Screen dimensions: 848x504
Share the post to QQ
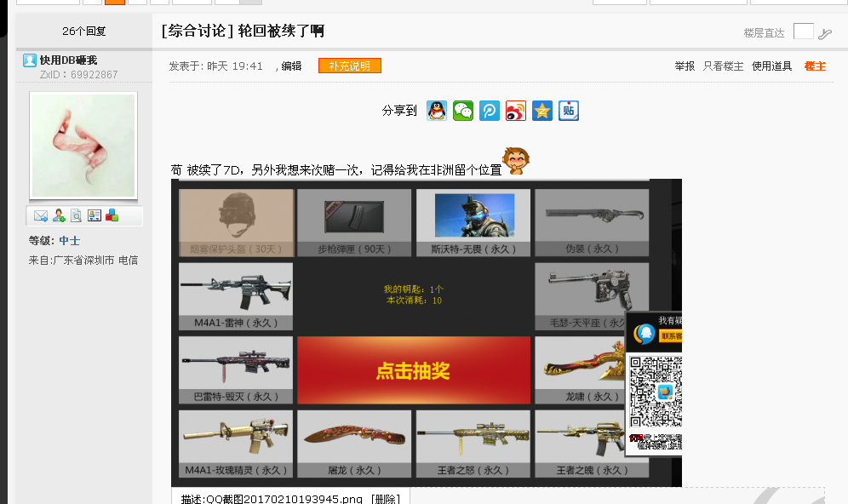coord(437,111)
